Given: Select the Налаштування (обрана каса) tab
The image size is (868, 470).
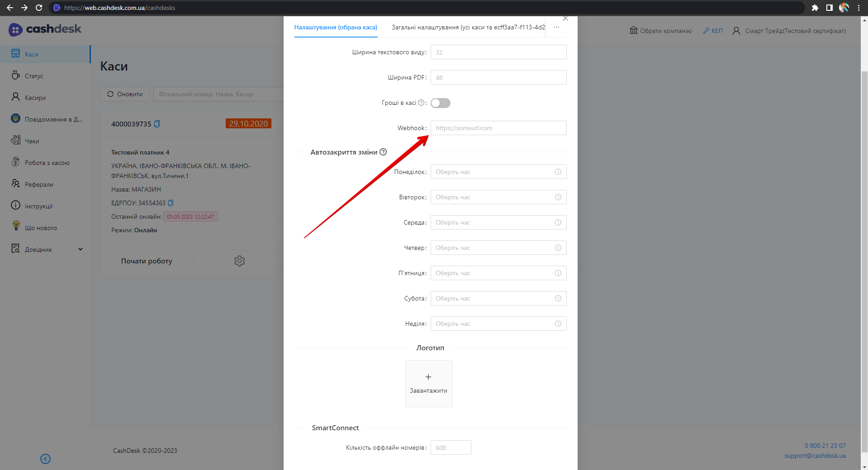Looking at the screenshot, I should (x=336, y=27).
